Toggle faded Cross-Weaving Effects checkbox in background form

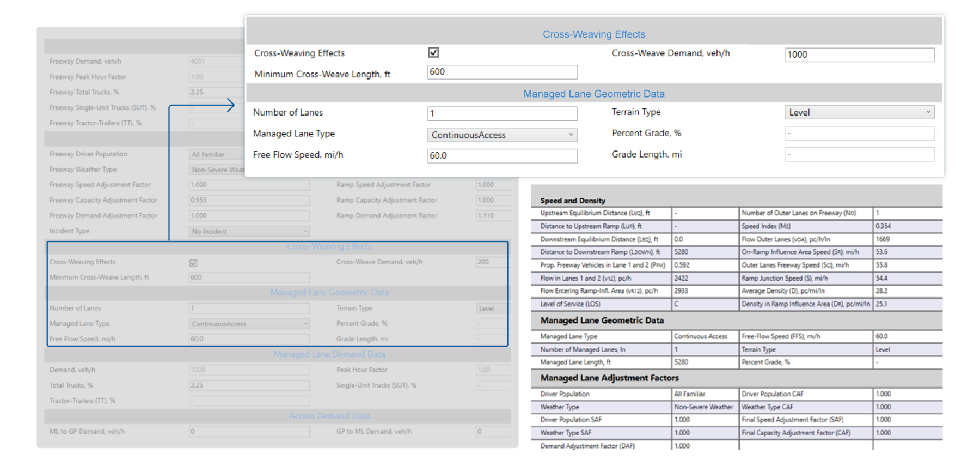point(193,263)
